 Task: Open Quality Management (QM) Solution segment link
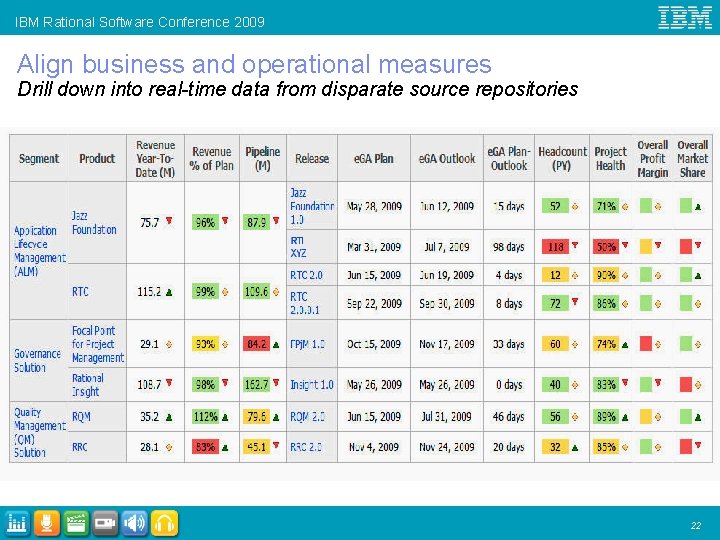pyautogui.click(x=39, y=432)
